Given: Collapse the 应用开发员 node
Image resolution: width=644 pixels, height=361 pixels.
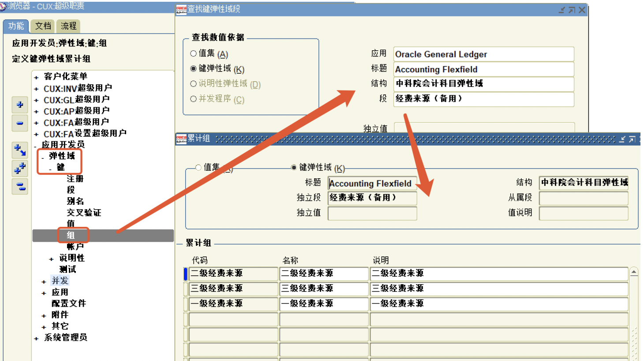Looking at the screenshot, I should (35, 146).
